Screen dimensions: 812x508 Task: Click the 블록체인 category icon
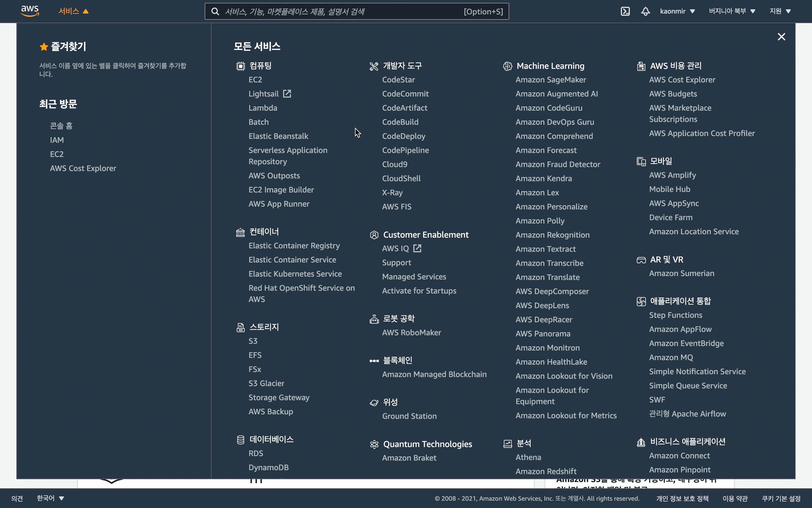tap(374, 361)
